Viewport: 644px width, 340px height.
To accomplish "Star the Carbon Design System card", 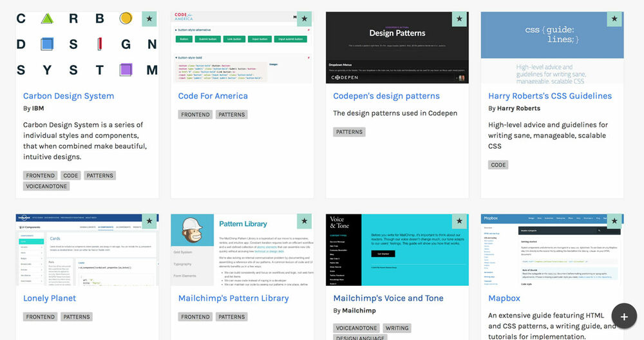I will [149, 19].
